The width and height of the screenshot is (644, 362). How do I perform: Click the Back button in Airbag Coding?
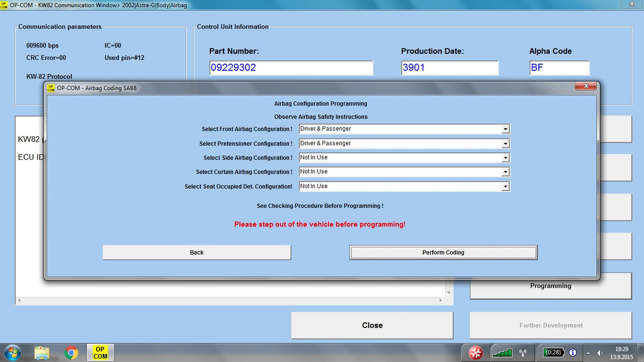(197, 252)
